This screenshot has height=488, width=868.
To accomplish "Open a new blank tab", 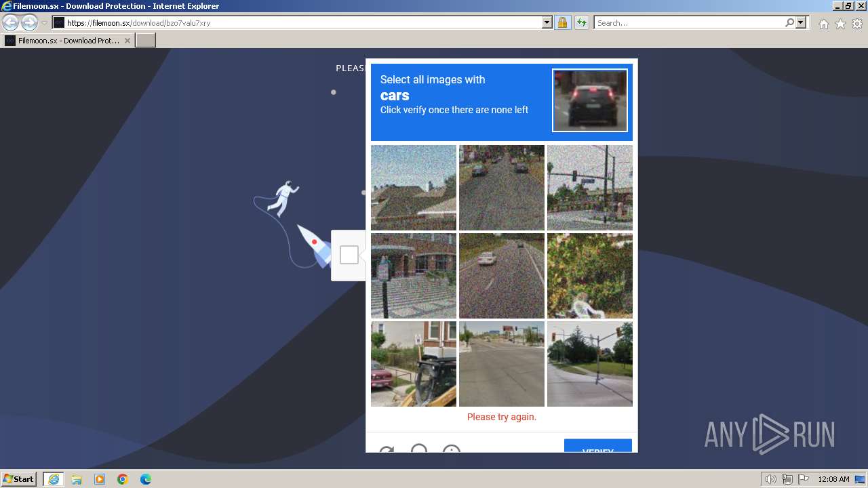I will (146, 41).
